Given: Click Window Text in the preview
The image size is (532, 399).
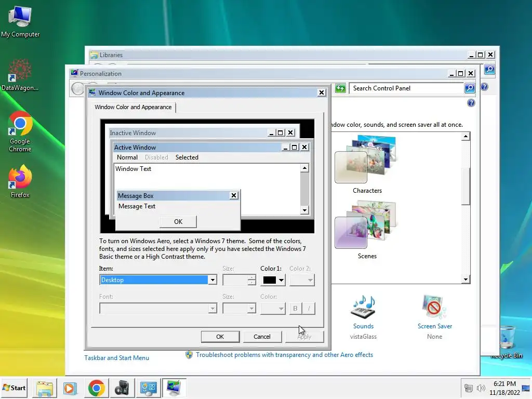Looking at the screenshot, I should 134,169.
